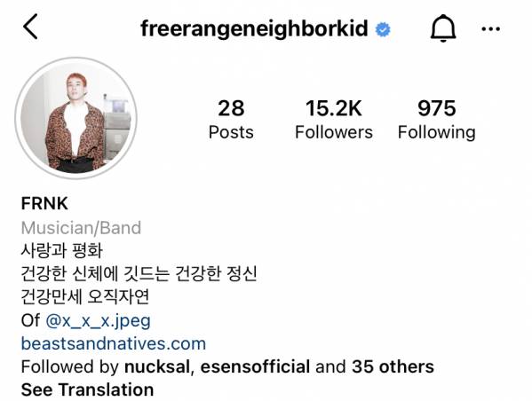Open the three-dot more options menu
This screenshot has height=401, width=532.
pos(490,29)
